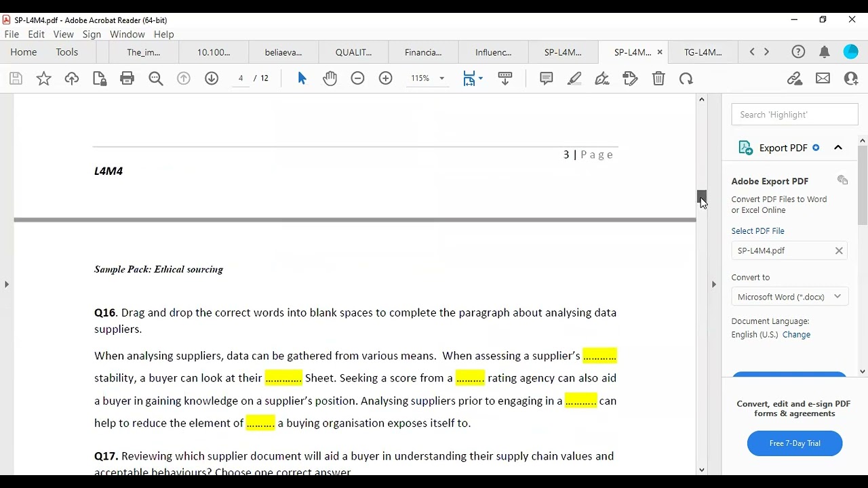868x488 pixels.
Task: Collapse the Export PDF panel chevron
Action: [838, 148]
